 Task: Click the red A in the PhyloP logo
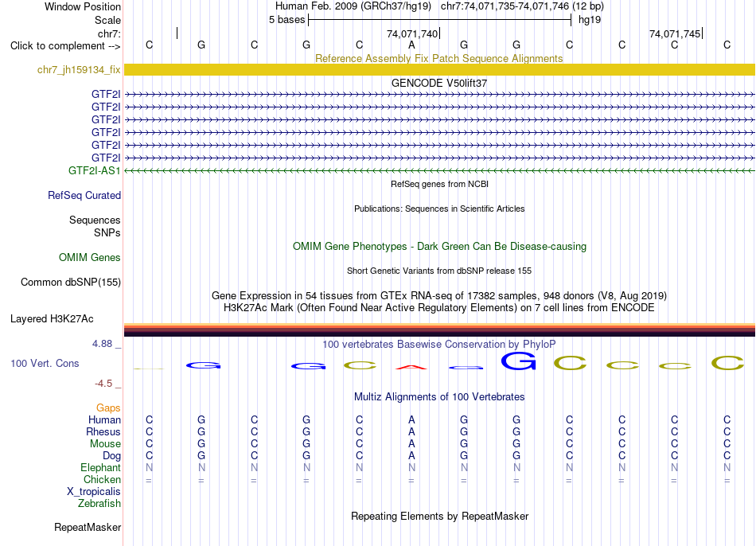coord(411,368)
